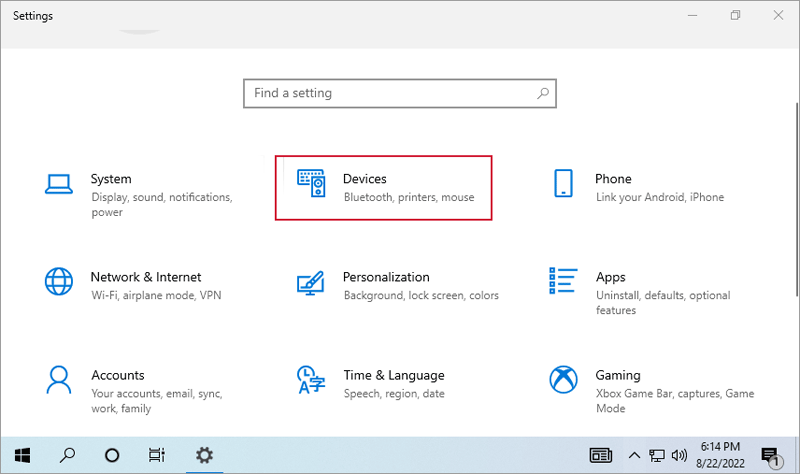Open Devices settings title
This screenshot has height=474, width=800.
[x=364, y=179]
